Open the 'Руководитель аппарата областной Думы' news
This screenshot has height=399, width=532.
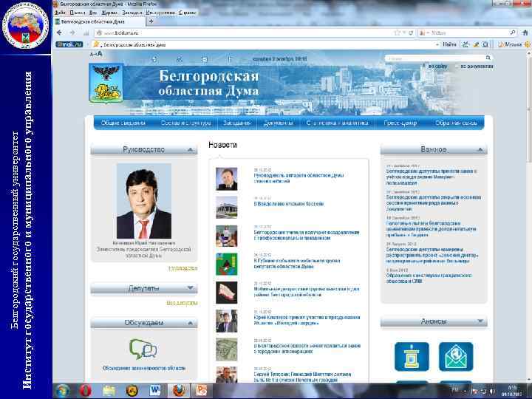pyautogui.click(x=299, y=178)
